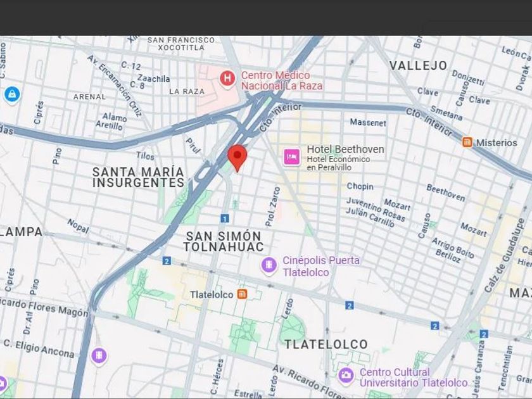Click the Berlioz street label

(x=448, y=256)
